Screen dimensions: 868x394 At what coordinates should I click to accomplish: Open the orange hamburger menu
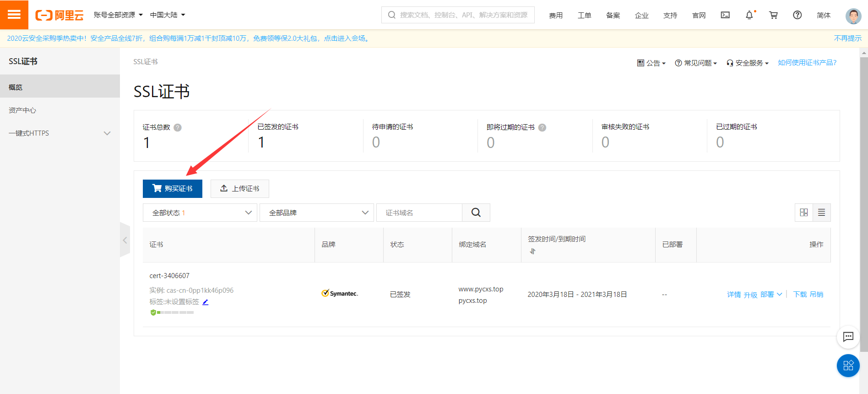[14, 15]
